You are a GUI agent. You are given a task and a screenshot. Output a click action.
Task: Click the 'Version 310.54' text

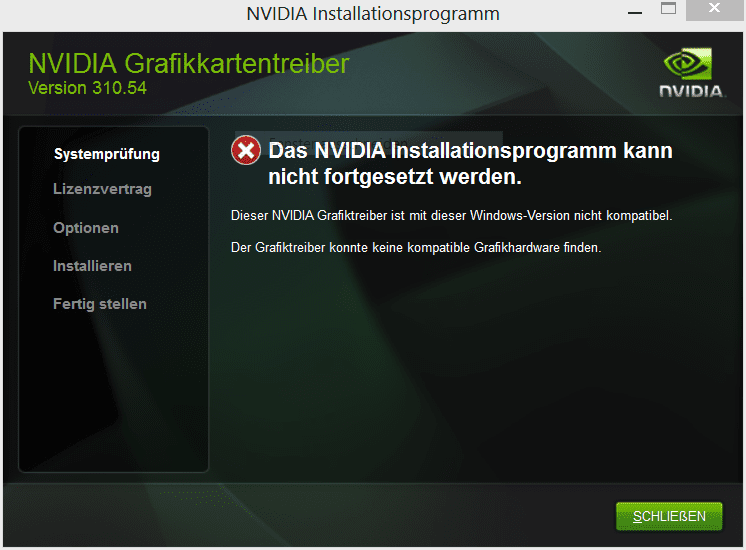(x=88, y=88)
